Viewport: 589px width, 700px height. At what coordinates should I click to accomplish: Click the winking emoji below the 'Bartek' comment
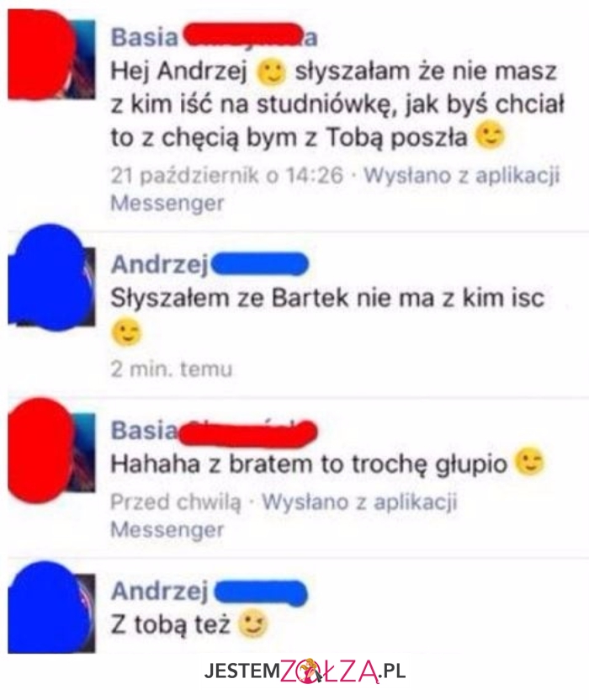pos(126,332)
